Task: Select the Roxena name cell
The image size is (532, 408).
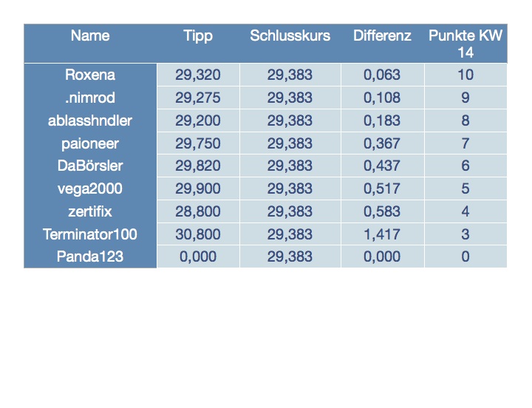Action: point(90,75)
